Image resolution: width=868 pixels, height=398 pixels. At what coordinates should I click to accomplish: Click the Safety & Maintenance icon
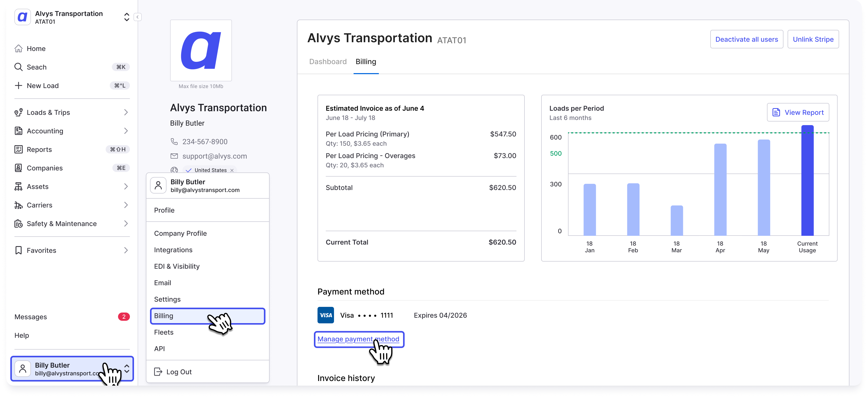coord(19,223)
